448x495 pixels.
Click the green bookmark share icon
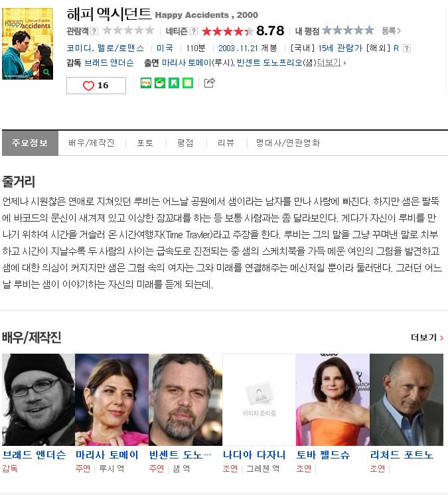pos(174,83)
